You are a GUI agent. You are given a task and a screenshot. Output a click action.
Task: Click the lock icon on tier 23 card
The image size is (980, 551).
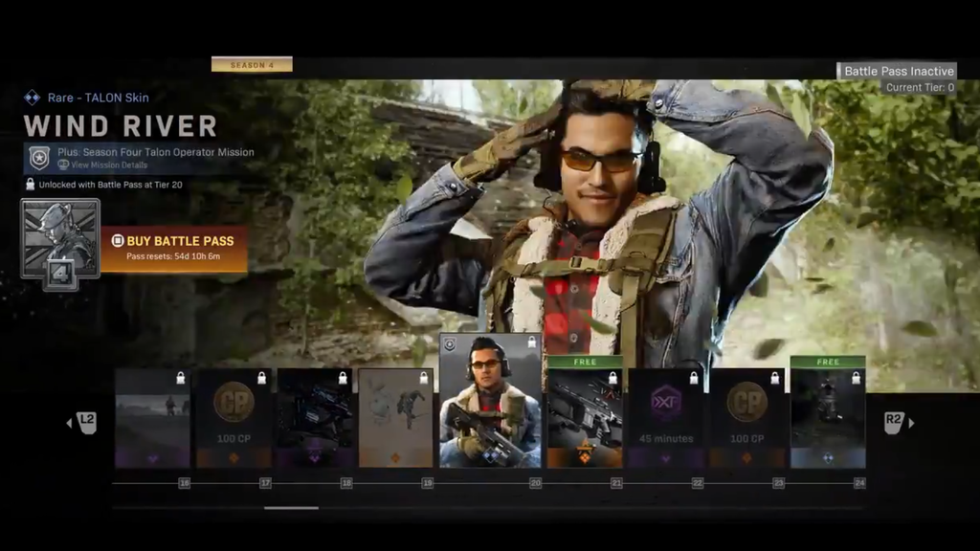(x=775, y=377)
